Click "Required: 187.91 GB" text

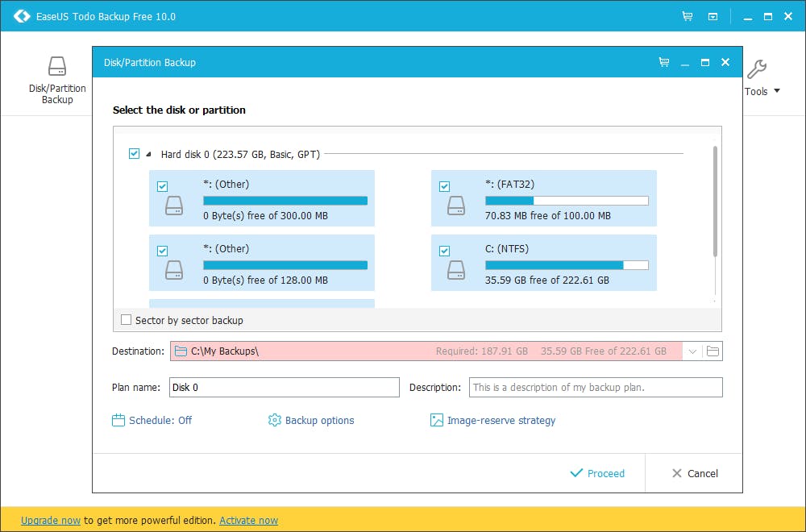482,351
